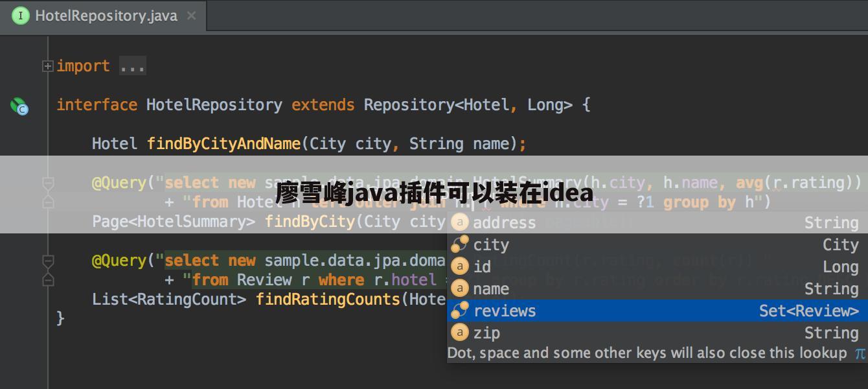
Task: Click the field icon beside the address entry
Action: tap(459, 222)
